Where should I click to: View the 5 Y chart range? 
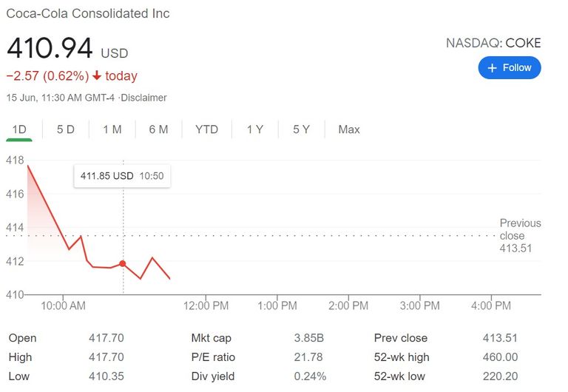click(x=301, y=129)
